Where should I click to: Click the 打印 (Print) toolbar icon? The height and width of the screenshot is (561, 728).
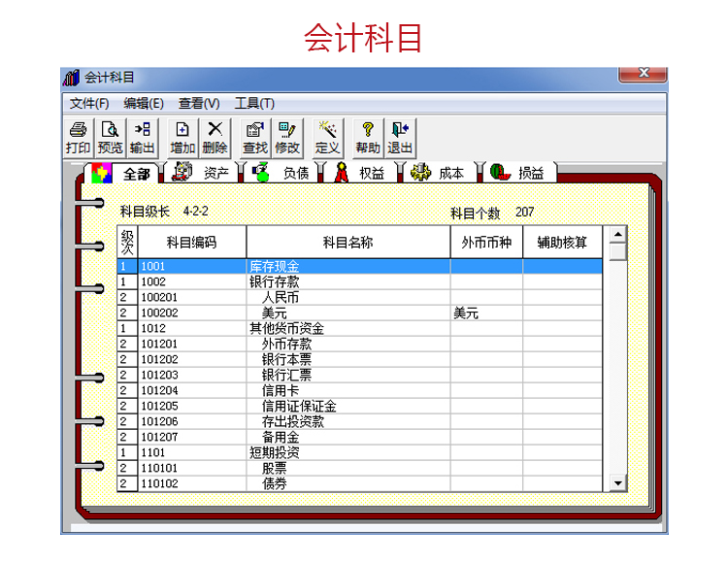[78, 138]
